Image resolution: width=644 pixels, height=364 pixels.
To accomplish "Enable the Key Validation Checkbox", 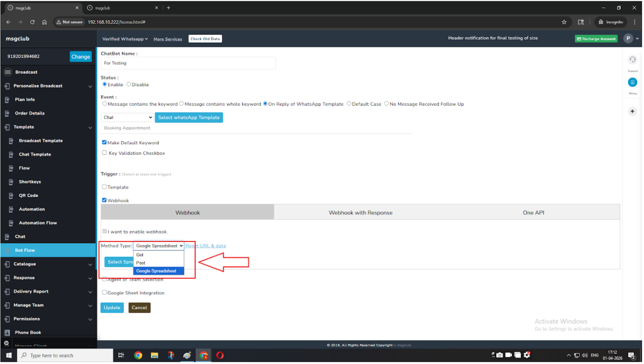I will pos(104,153).
